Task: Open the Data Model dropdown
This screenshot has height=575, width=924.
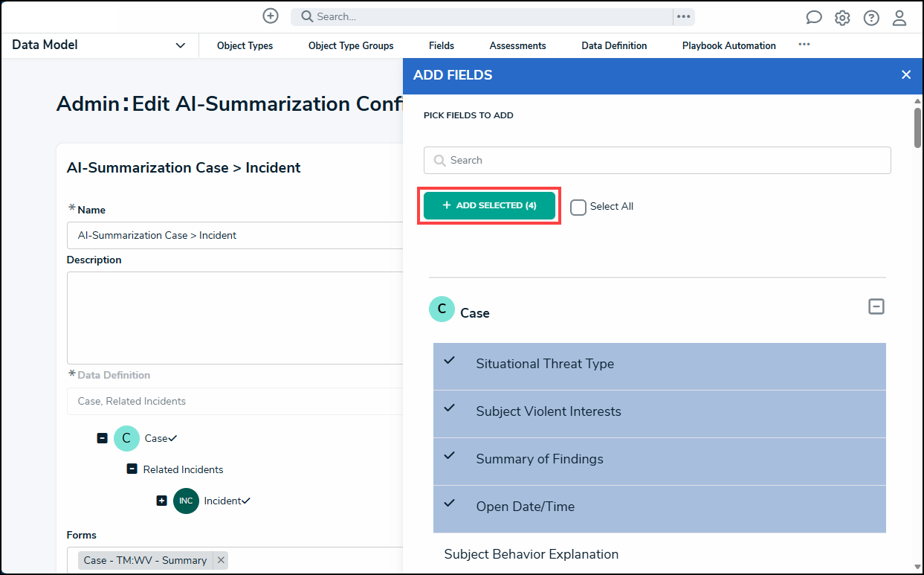Action: point(99,45)
